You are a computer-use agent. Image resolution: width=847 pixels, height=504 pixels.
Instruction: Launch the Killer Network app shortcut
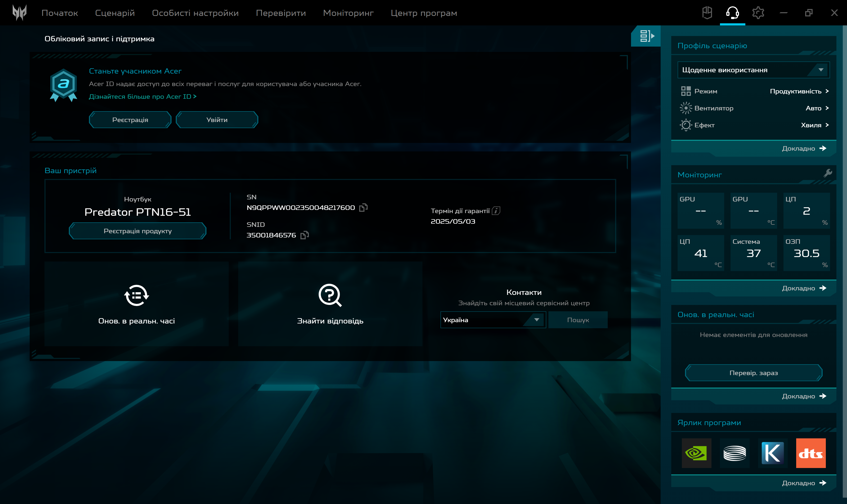(773, 453)
